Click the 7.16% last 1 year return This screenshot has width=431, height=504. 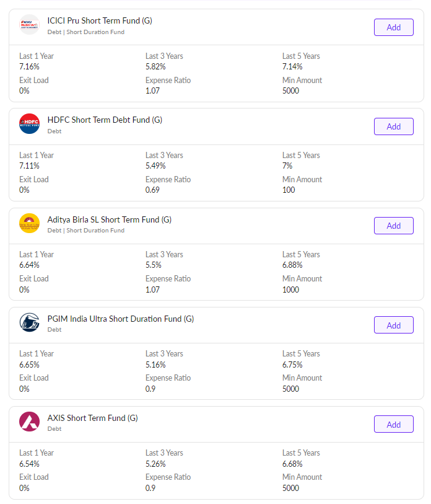click(29, 66)
